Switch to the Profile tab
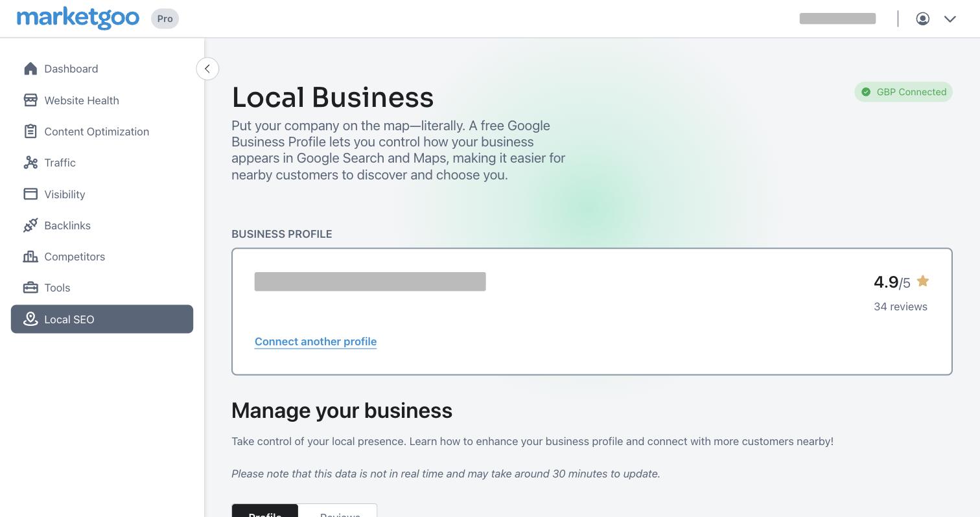The height and width of the screenshot is (517, 980). pos(265,512)
